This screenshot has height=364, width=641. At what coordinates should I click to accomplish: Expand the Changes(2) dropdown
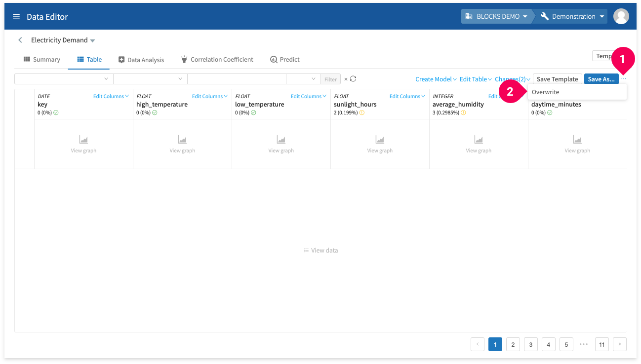click(513, 79)
